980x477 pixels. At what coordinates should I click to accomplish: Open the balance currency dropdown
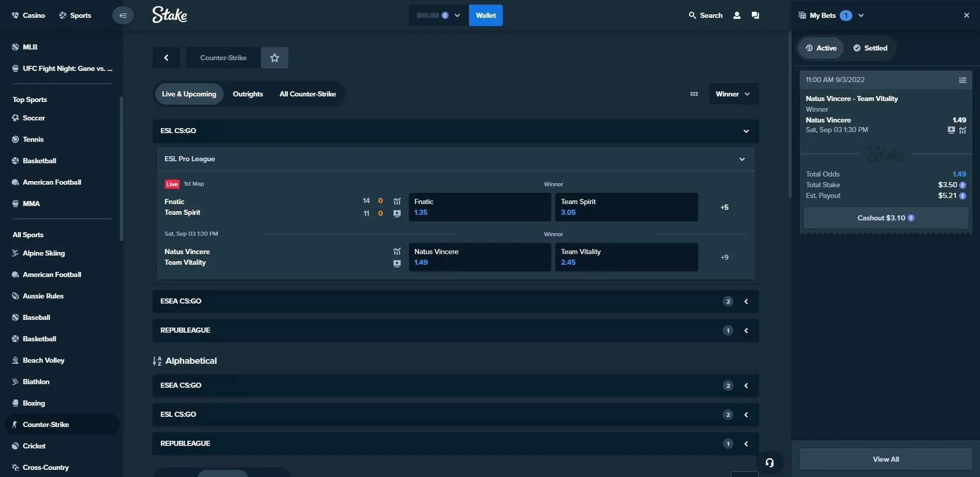click(439, 15)
